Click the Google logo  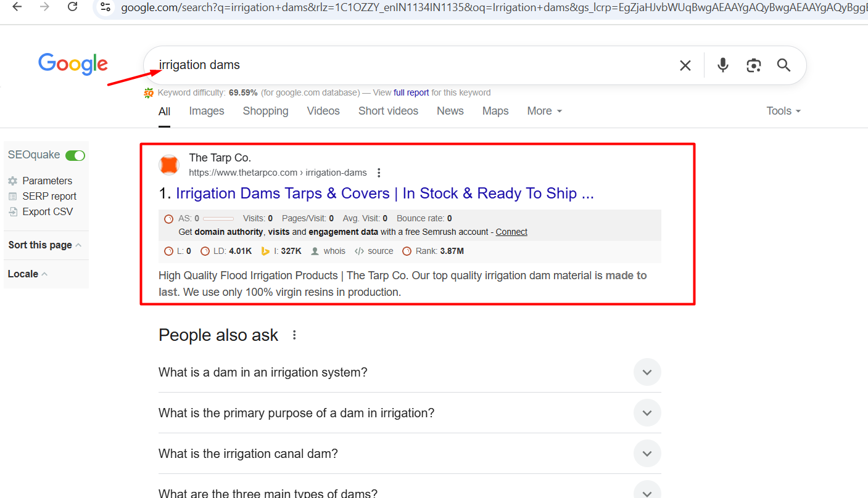(73, 64)
